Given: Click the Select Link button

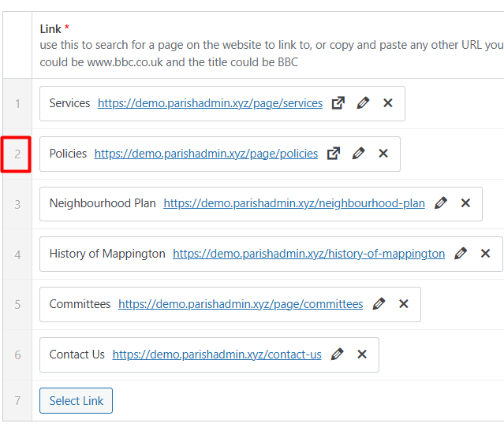Looking at the screenshot, I should 77,401.
